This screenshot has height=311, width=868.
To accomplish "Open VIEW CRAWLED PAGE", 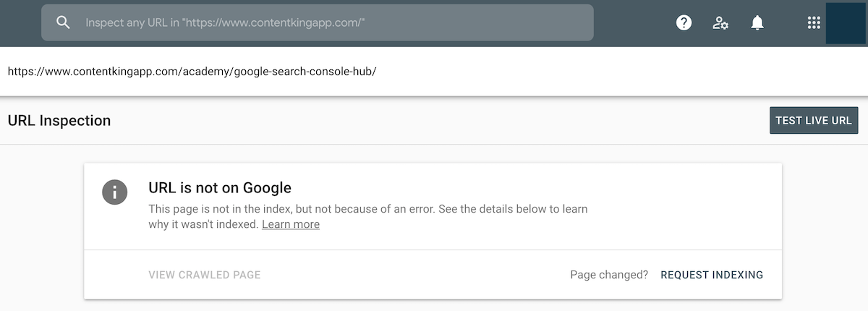I will [x=205, y=275].
